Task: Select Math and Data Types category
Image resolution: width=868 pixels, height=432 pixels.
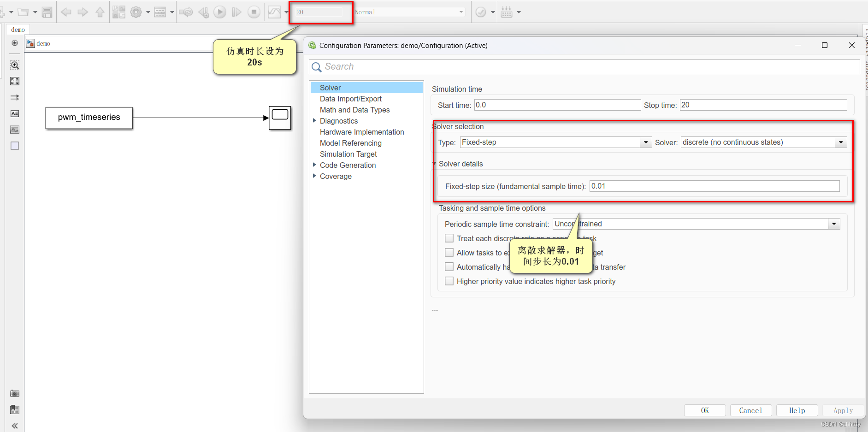Action: coord(355,110)
